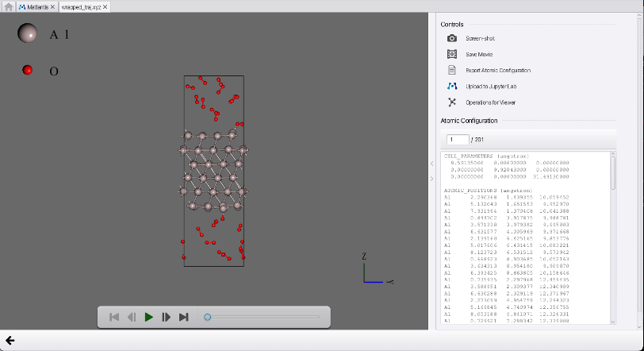Click the back arrow at bottom left
The height and width of the screenshot is (351, 644).
pyautogui.click(x=10, y=340)
